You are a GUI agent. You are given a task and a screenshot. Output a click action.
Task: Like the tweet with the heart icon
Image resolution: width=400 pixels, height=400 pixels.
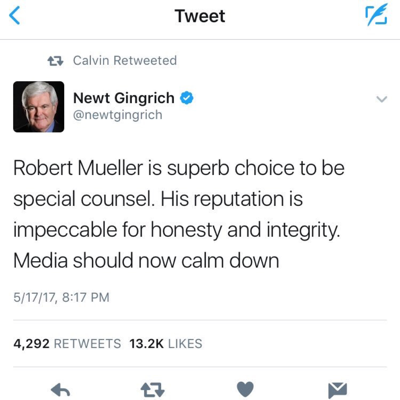[x=245, y=389]
